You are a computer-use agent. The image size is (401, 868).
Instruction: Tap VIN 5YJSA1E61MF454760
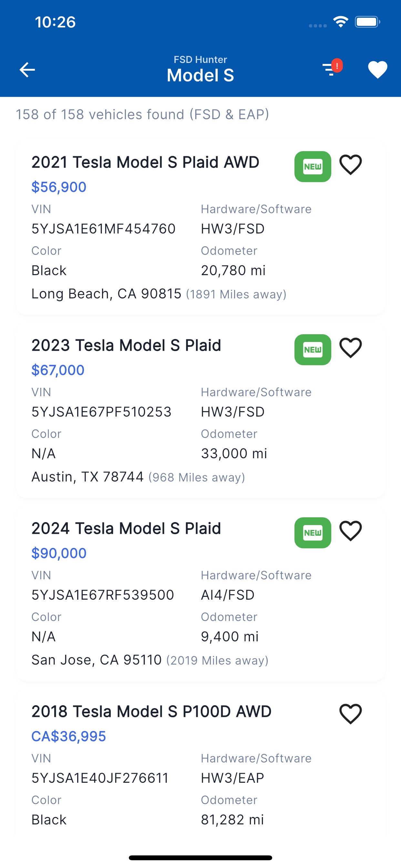[103, 229]
